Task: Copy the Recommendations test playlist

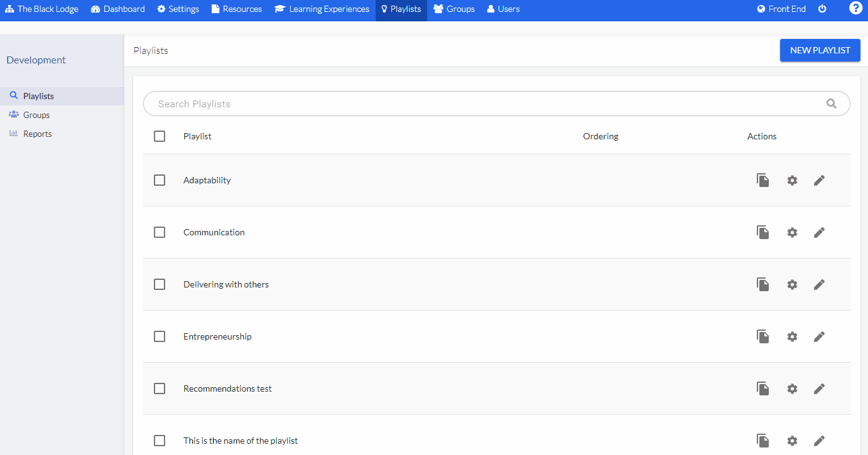Action: [762, 388]
